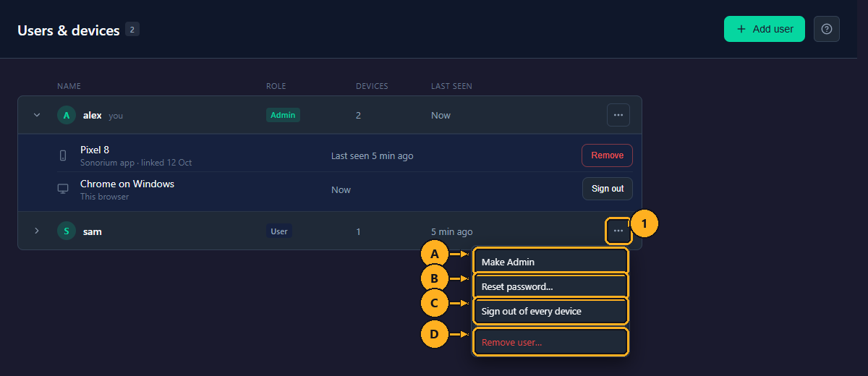Click the ROLE column header
Screen dimensions: 868x376
[276, 86]
